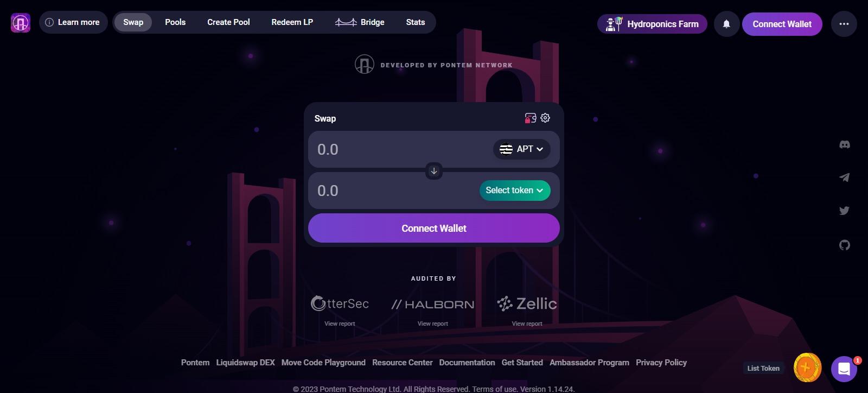
Task: Open swap settings gear icon
Action: tap(545, 118)
